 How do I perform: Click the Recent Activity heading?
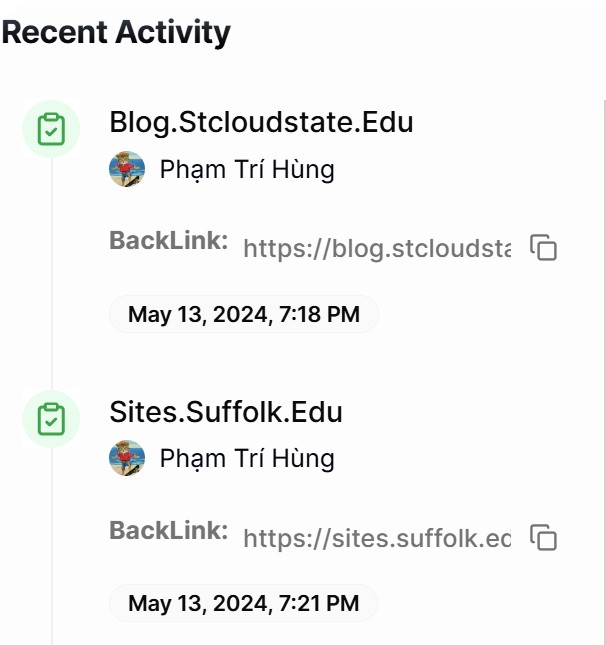click(116, 32)
